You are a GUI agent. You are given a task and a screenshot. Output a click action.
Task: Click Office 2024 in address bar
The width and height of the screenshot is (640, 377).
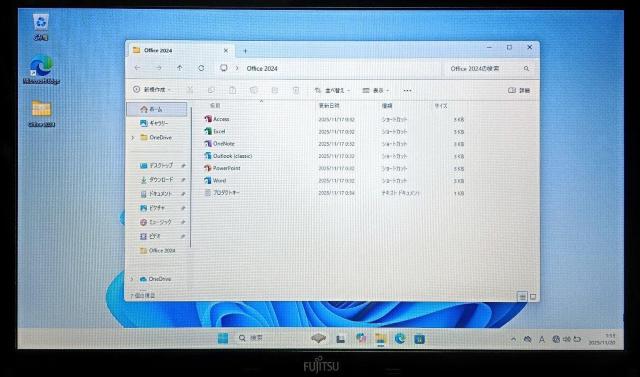262,69
